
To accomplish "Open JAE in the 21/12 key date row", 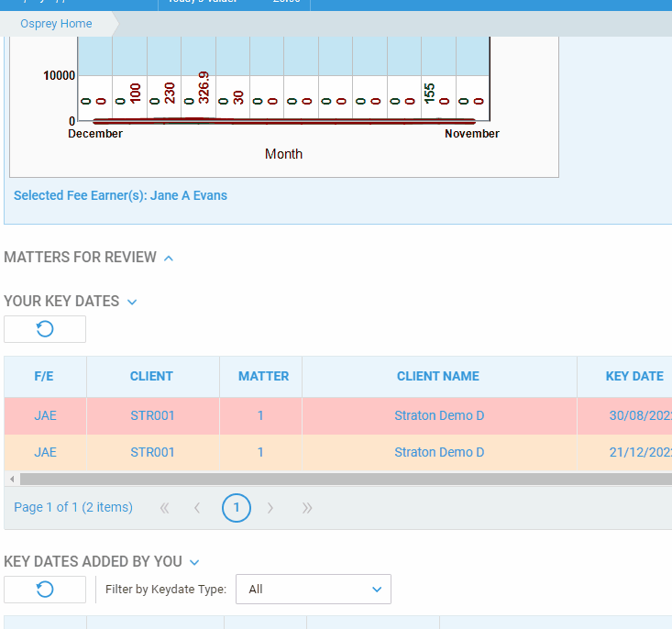I will [46, 452].
